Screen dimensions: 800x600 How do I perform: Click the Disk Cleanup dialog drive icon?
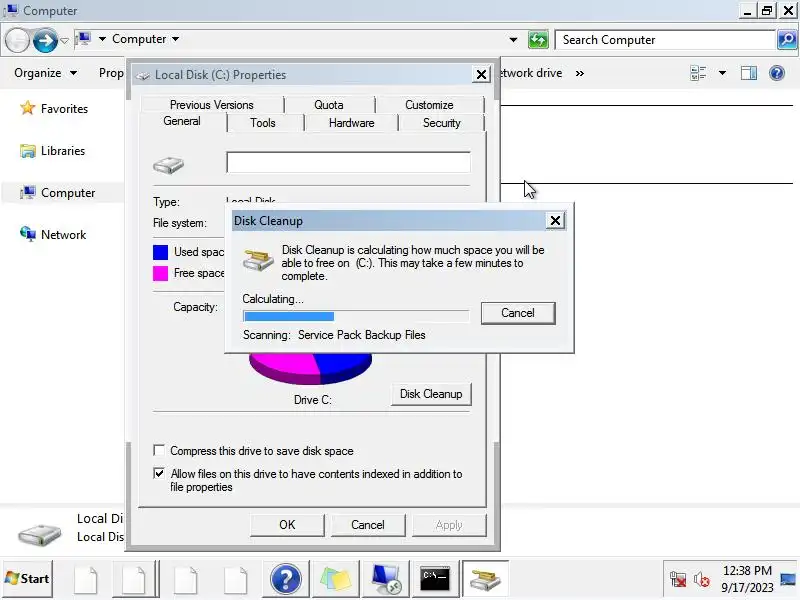tap(258, 259)
